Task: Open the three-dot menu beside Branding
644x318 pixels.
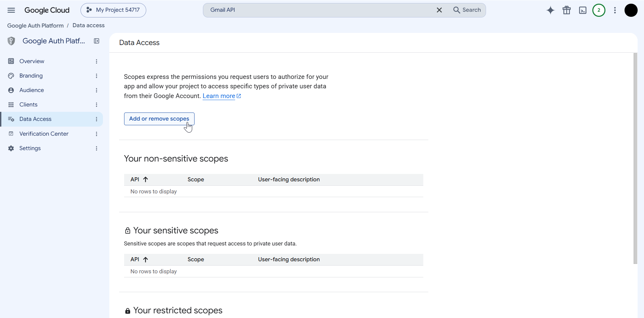Action: click(x=97, y=76)
